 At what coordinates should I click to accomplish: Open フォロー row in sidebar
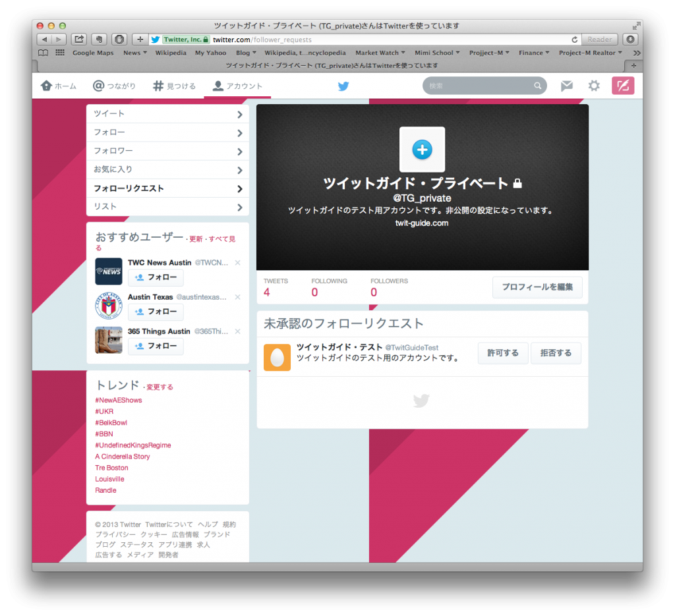tap(168, 132)
